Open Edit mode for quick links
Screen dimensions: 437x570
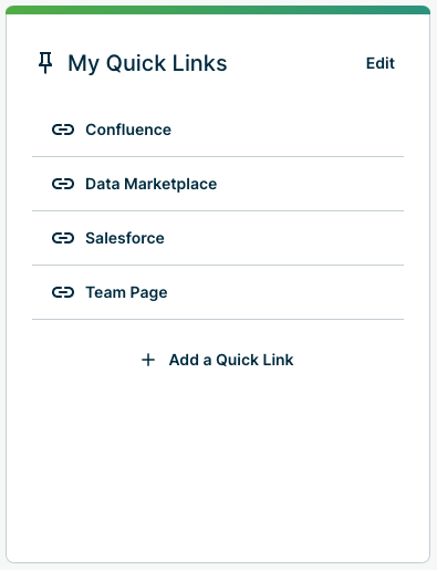click(380, 63)
